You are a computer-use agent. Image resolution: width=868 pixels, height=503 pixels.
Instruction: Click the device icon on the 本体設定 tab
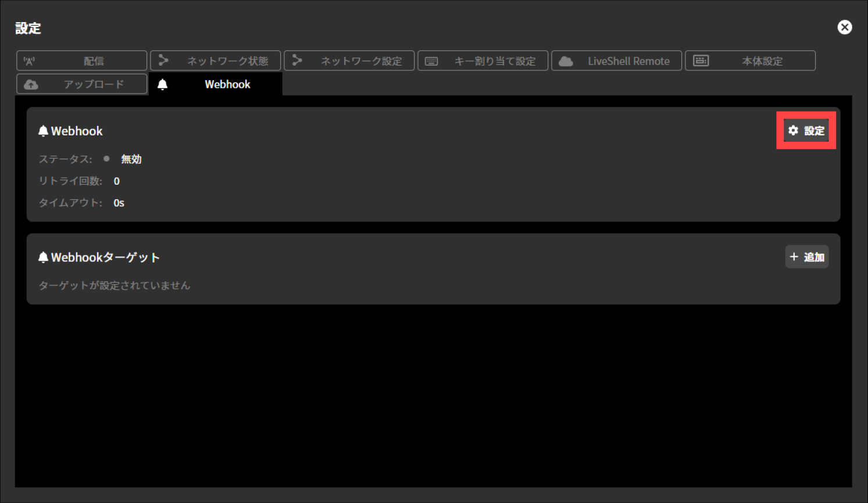click(701, 60)
